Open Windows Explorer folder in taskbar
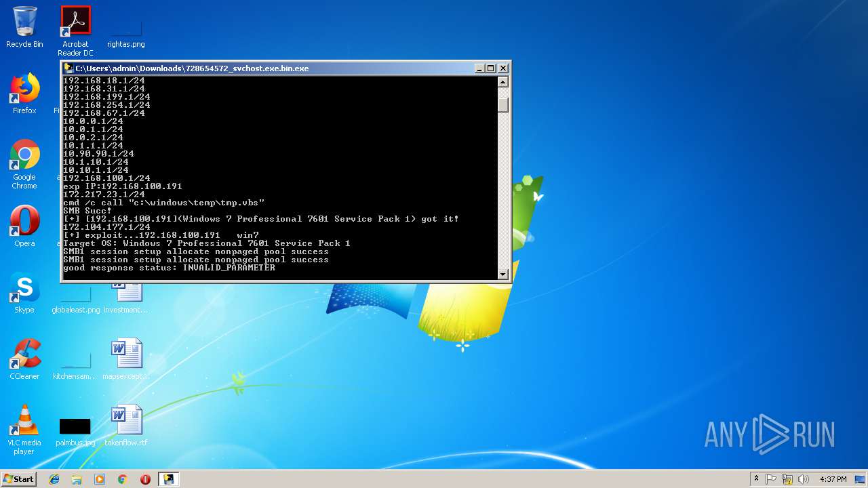This screenshot has height=488, width=868. [77, 479]
